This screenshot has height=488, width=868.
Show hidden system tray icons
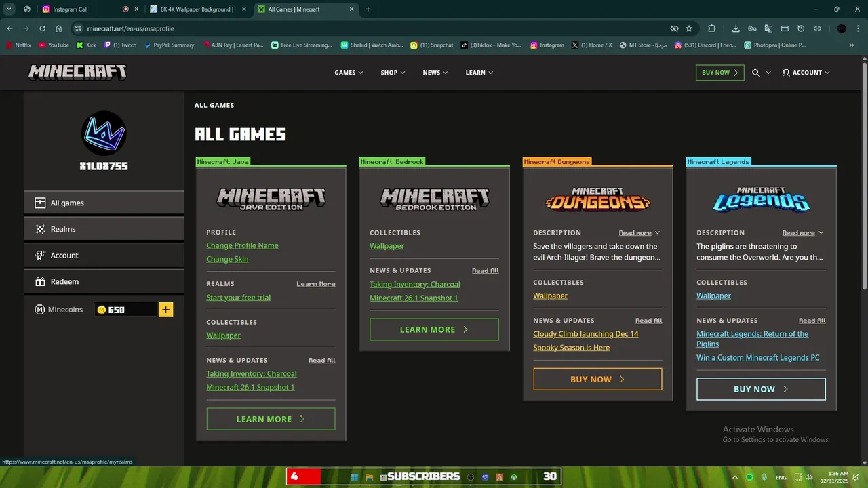click(735, 477)
